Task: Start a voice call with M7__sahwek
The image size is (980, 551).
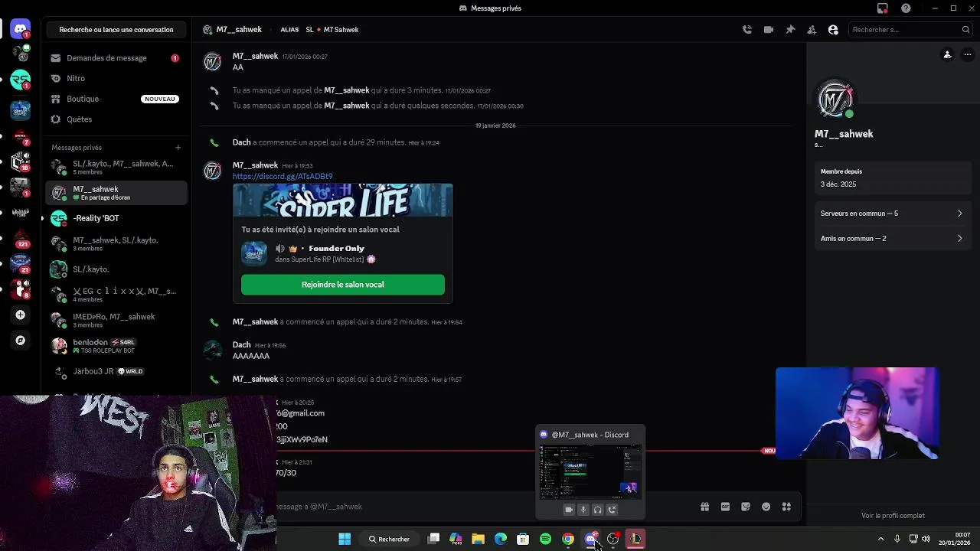Action: pyautogui.click(x=747, y=30)
